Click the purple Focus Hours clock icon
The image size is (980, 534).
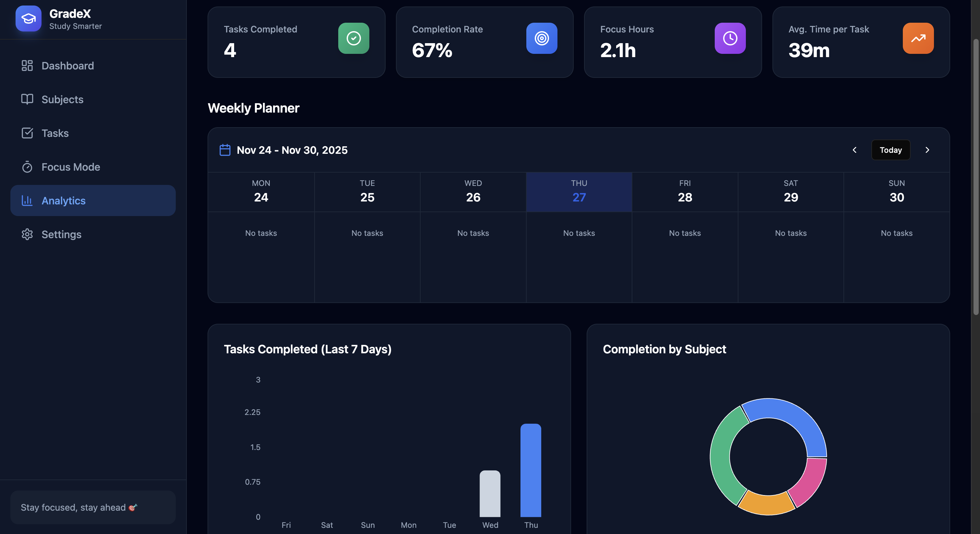tap(730, 38)
